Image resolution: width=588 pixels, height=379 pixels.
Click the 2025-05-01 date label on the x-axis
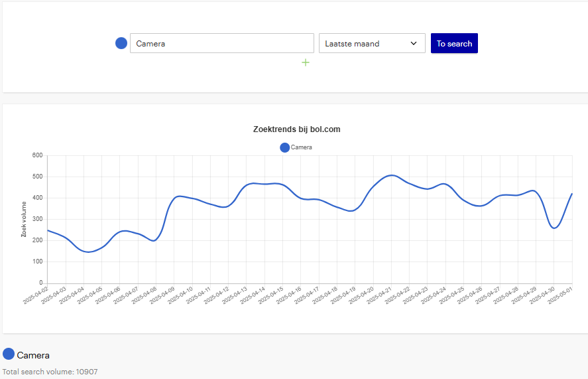click(x=560, y=295)
